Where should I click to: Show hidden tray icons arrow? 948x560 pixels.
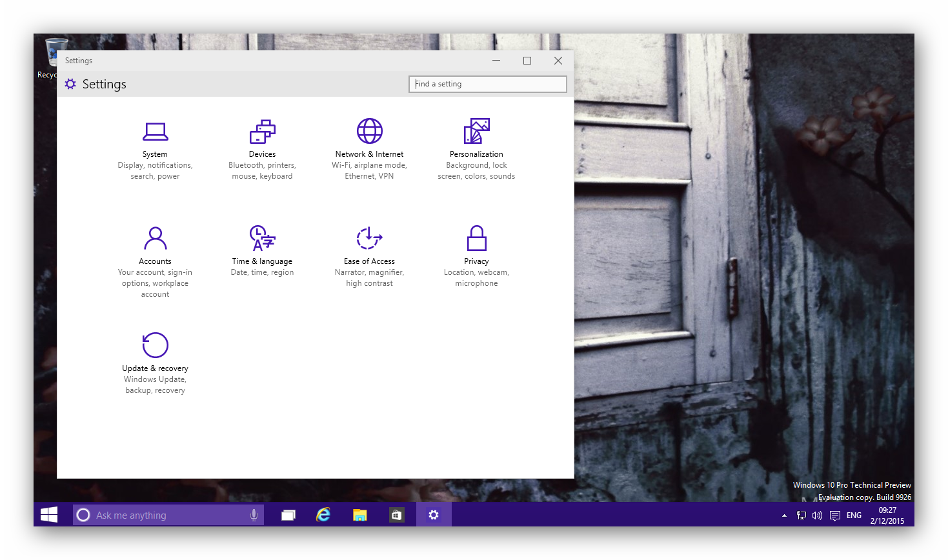(784, 515)
